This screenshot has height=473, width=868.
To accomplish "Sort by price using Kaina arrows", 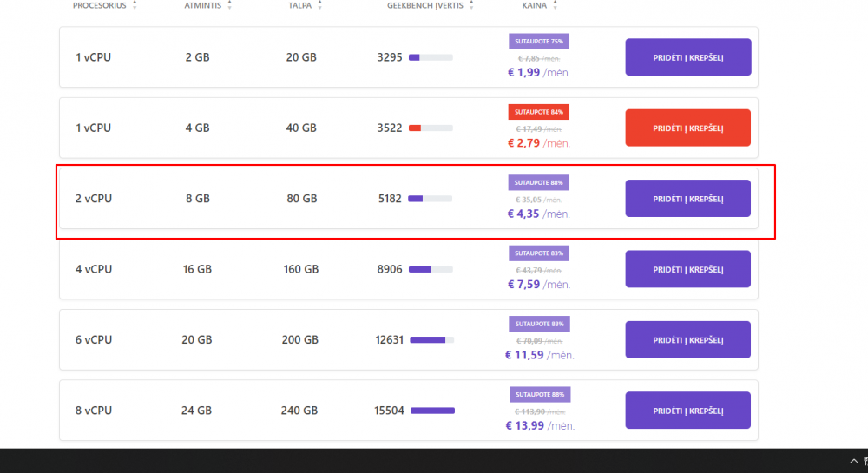I will (555, 5).
